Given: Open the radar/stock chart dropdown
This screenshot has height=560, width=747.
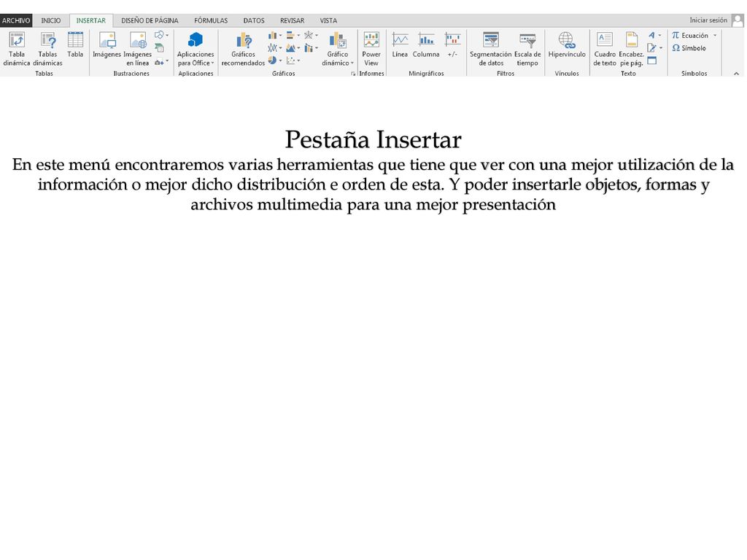Looking at the screenshot, I should pyautogui.click(x=311, y=35).
